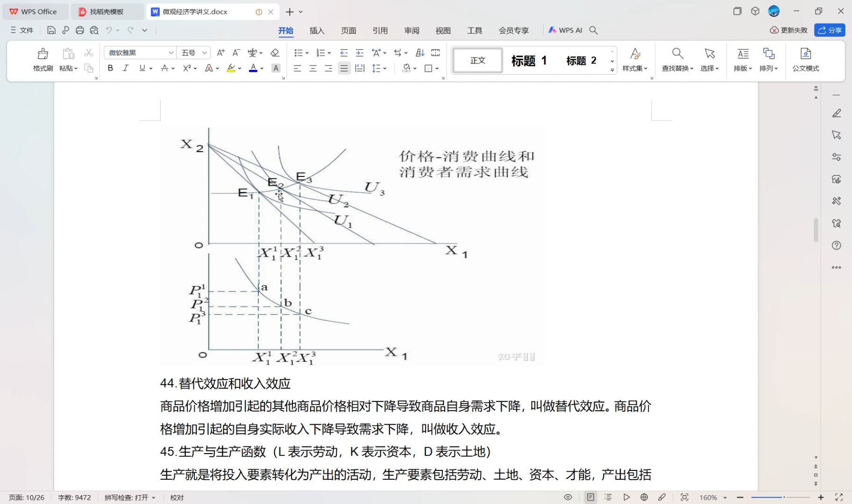Decrease font size with A- icon

(x=236, y=53)
